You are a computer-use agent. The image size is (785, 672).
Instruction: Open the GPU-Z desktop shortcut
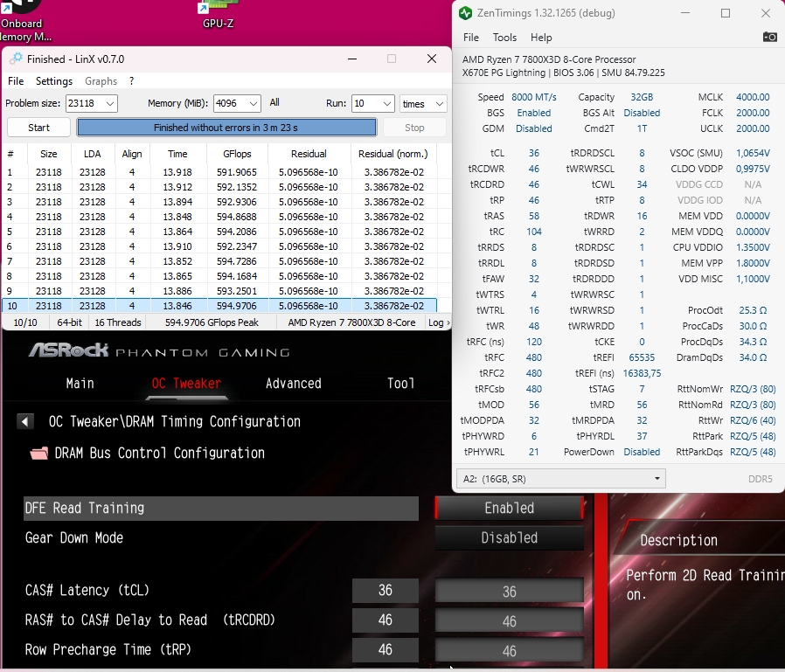point(218,15)
